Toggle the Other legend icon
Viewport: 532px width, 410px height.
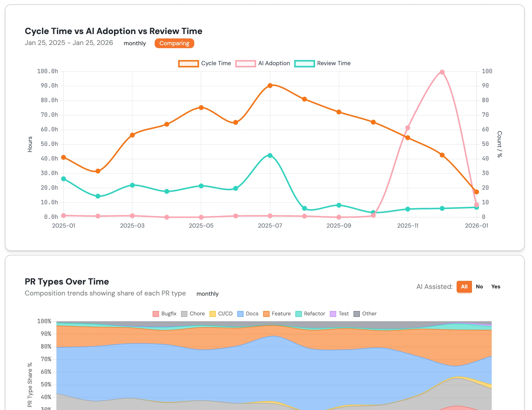[357, 314]
